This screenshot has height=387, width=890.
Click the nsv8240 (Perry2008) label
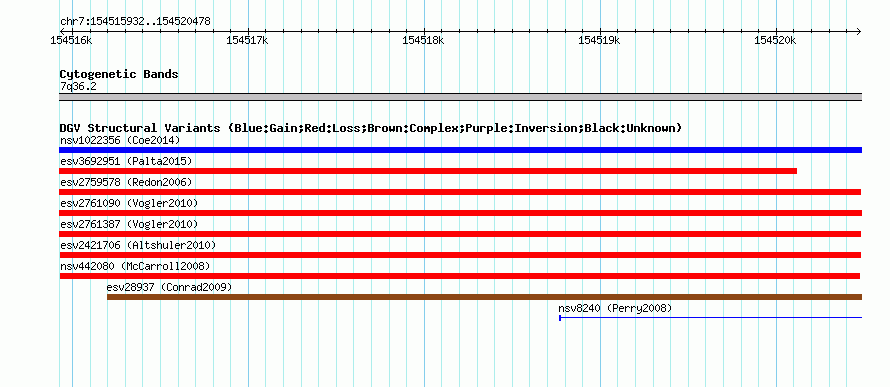(615, 308)
